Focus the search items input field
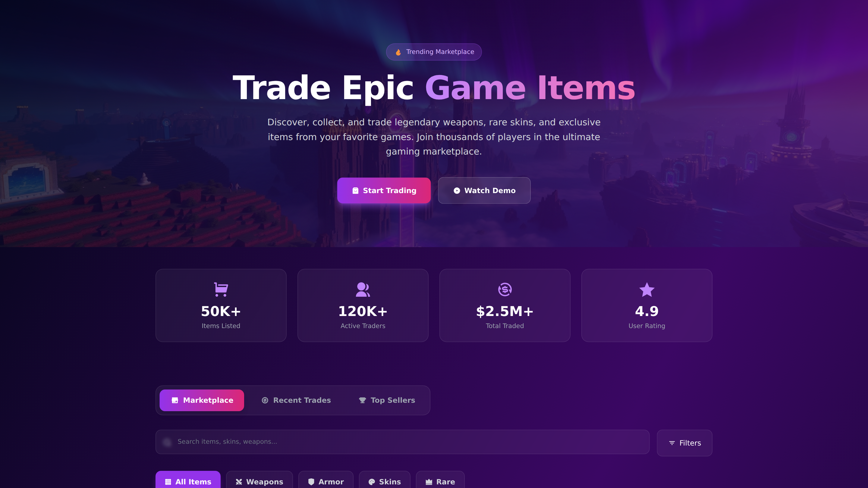Image resolution: width=868 pixels, height=488 pixels. tap(402, 442)
